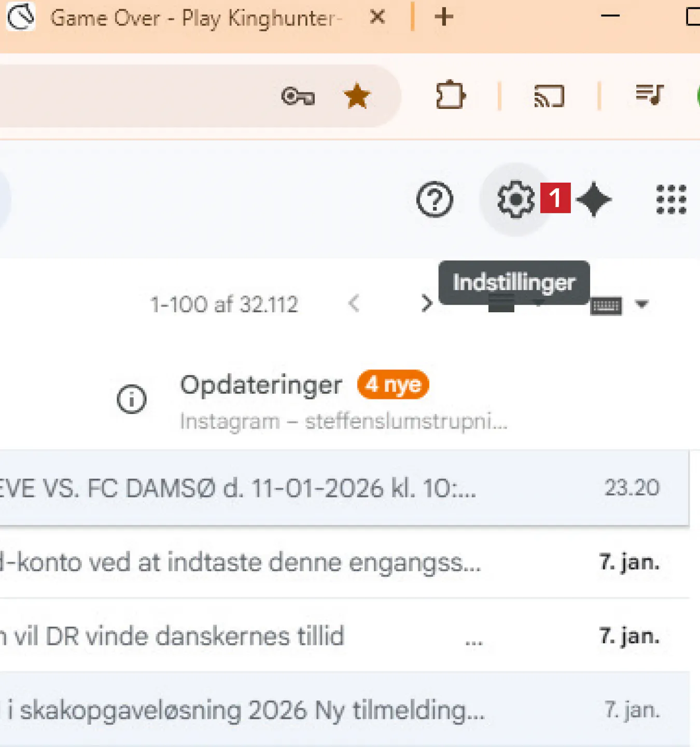Open Gmail settings gear

(x=515, y=199)
